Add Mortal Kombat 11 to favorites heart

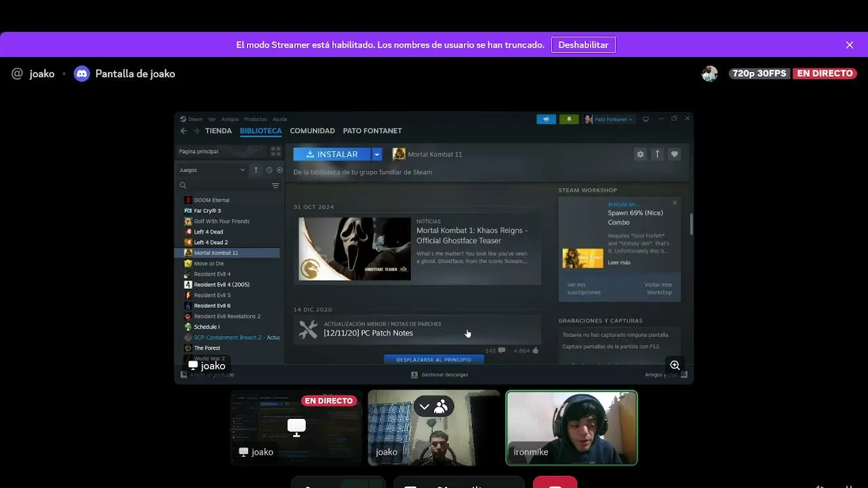pyautogui.click(x=674, y=155)
